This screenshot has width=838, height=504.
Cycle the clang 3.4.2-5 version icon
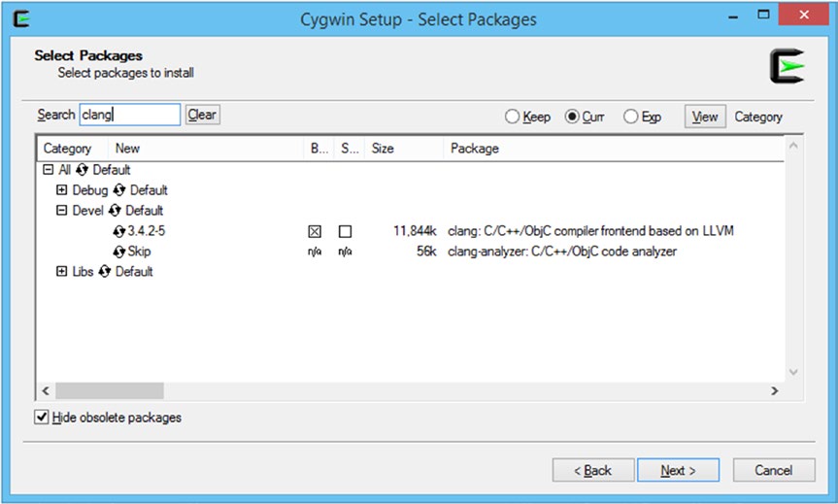pyautogui.click(x=119, y=231)
